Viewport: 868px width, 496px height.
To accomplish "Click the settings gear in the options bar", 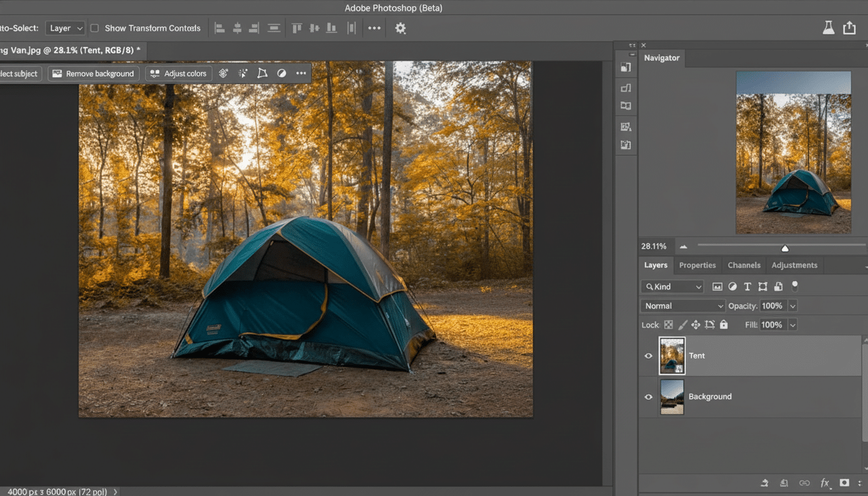I will (x=400, y=28).
